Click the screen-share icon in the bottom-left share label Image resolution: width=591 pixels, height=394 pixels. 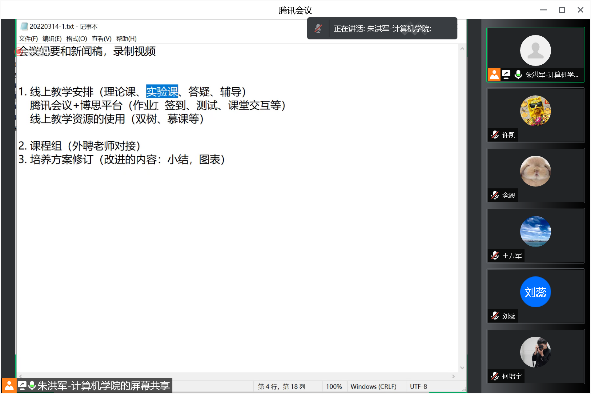tap(22, 385)
